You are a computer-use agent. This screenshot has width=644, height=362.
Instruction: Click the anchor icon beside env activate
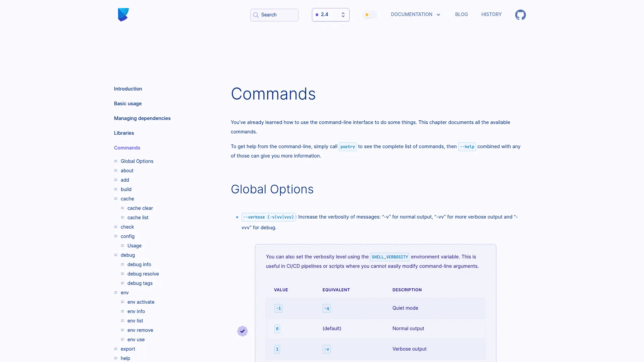(122, 302)
